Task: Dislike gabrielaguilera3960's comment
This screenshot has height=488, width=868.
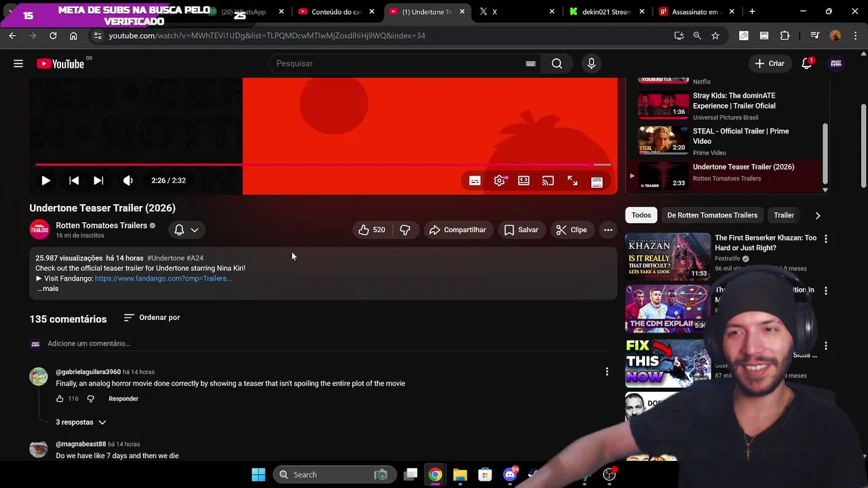Action: pos(90,399)
